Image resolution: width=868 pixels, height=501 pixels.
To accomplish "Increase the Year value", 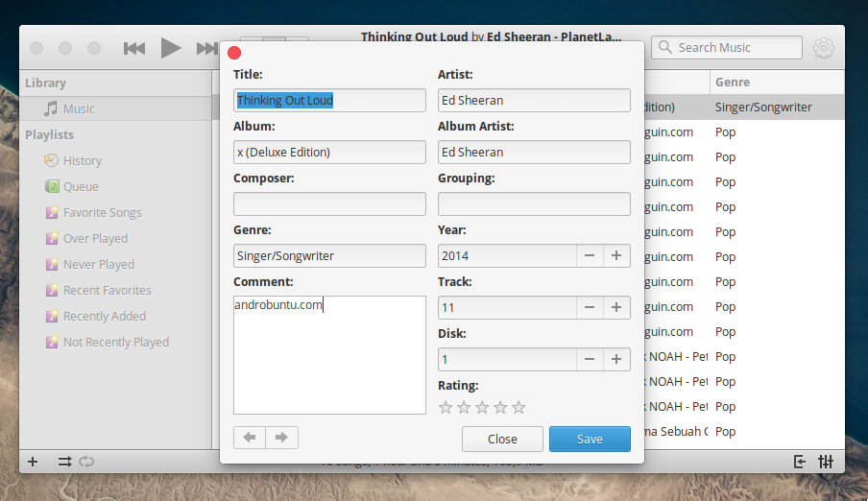I will [x=616, y=255].
